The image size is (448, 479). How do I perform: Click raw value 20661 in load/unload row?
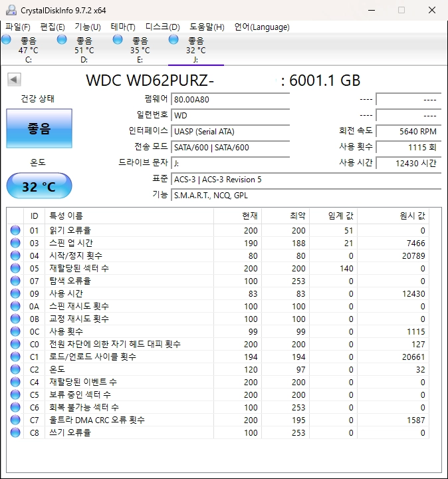tap(413, 357)
